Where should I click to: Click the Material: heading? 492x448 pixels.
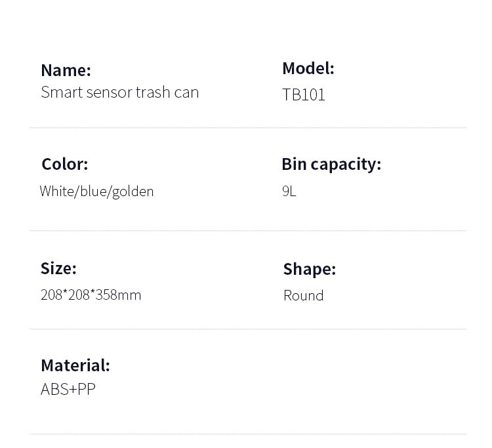click(x=75, y=365)
